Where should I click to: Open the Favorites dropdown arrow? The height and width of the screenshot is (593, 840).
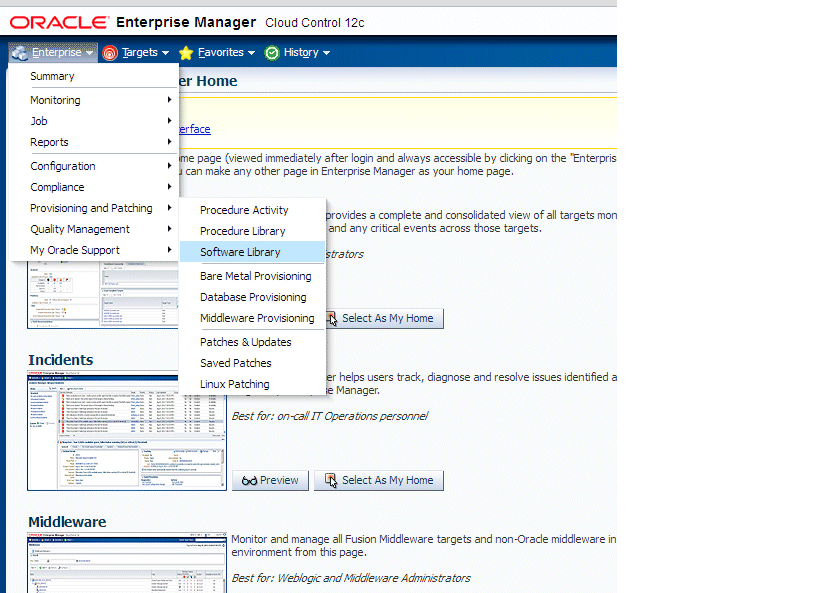(x=251, y=53)
